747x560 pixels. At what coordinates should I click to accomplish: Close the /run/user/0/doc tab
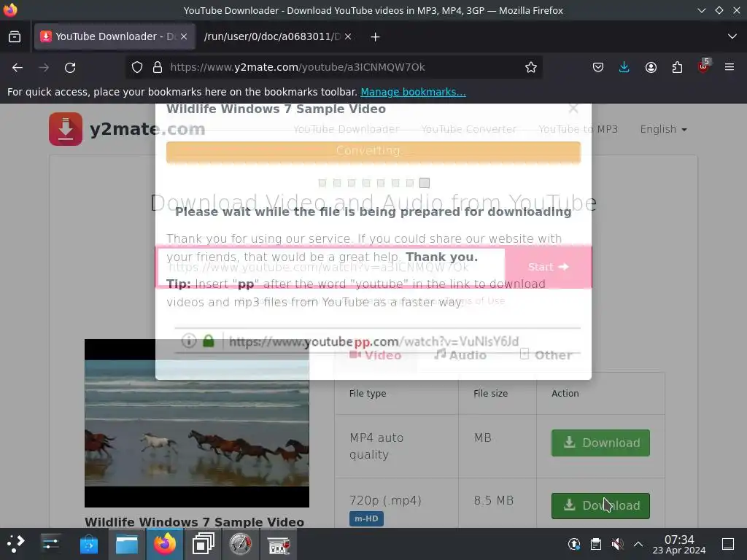(348, 36)
